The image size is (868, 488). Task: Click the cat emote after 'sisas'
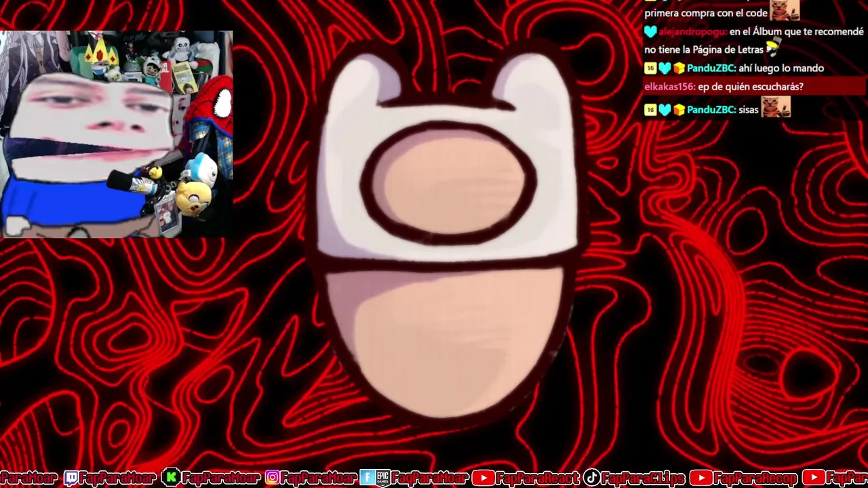pyautogui.click(x=776, y=106)
